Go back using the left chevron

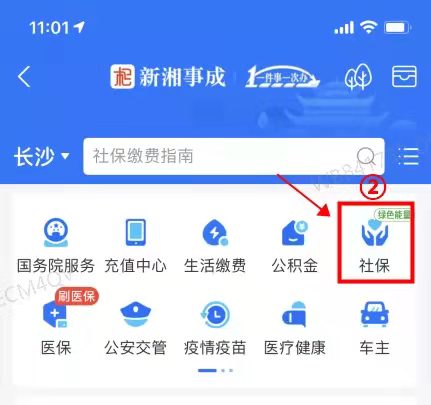pos(24,77)
